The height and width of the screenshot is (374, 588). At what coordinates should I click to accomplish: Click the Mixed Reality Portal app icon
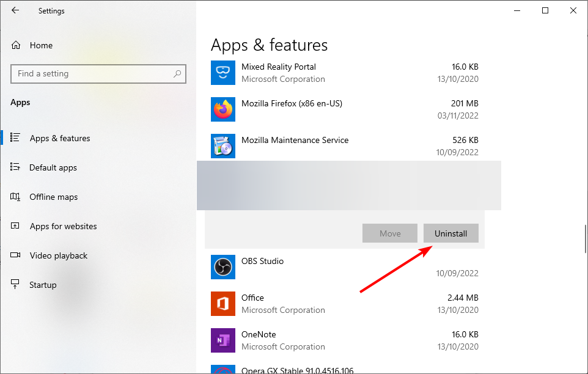pos(222,73)
